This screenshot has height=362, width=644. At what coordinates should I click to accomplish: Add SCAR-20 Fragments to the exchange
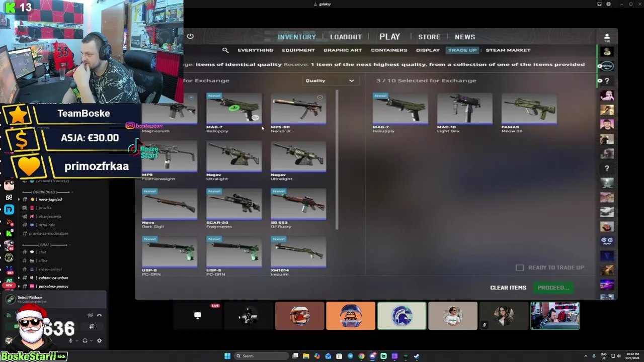(234, 209)
